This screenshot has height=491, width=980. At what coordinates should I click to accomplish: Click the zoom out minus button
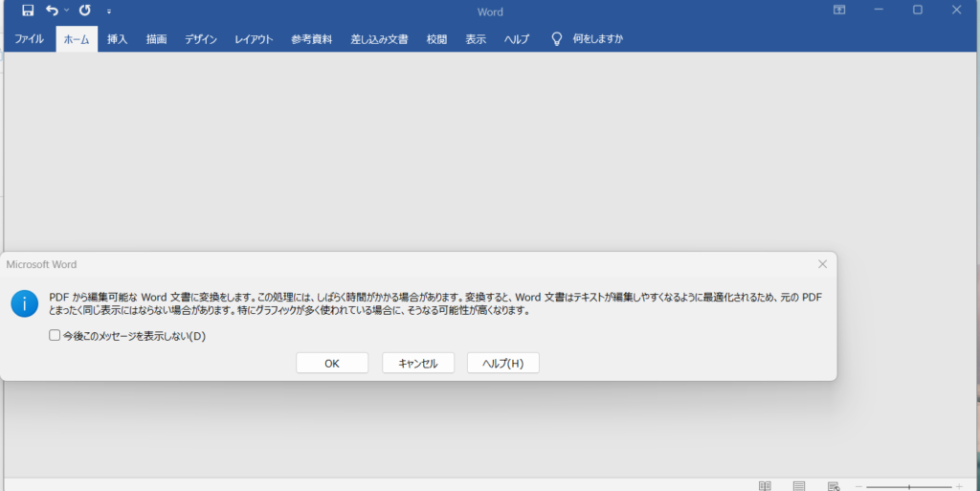(858, 486)
